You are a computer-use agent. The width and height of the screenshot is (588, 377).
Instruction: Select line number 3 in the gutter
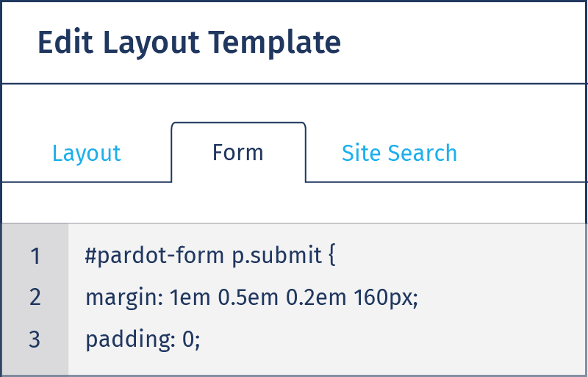(35, 339)
